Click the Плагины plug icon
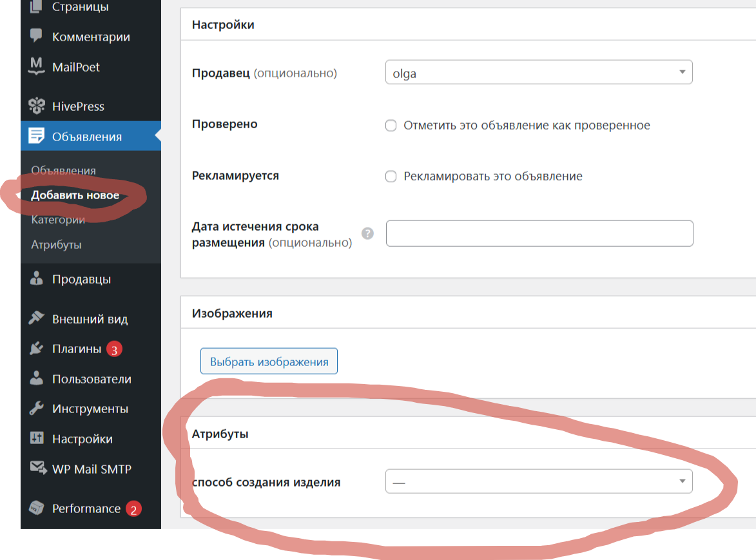This screenshot has height=560, width=756. click(37, 348)
